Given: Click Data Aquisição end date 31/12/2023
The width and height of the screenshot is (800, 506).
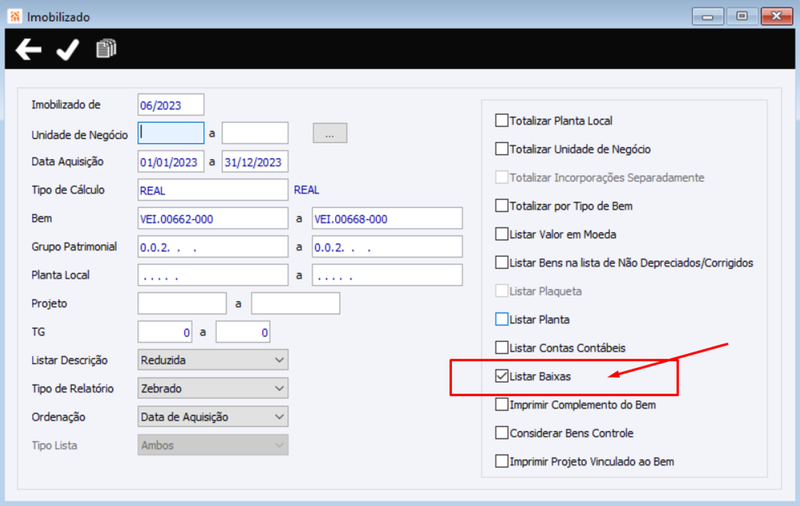Looking at the screenshot, I should click(x=255, y=162).
